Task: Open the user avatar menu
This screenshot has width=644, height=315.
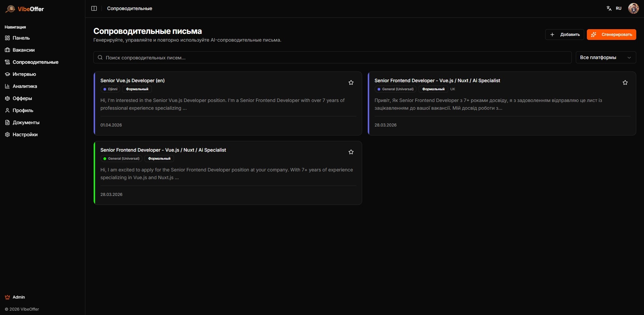Action: click(x=633, y=8)
